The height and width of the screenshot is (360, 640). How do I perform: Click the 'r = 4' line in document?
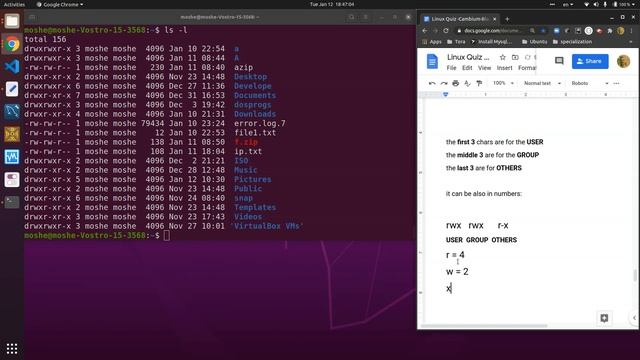pos(455,255)
